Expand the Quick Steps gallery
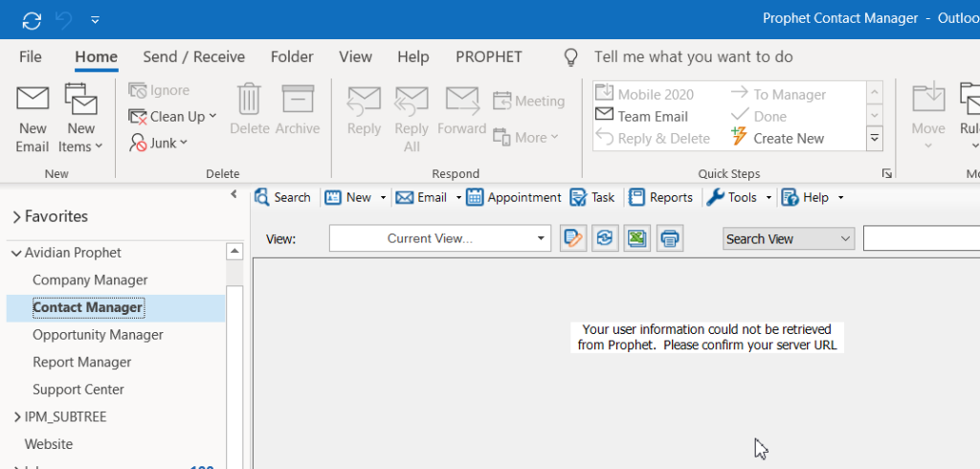Screen dimensions: 980x469 [x=875, y=138]
